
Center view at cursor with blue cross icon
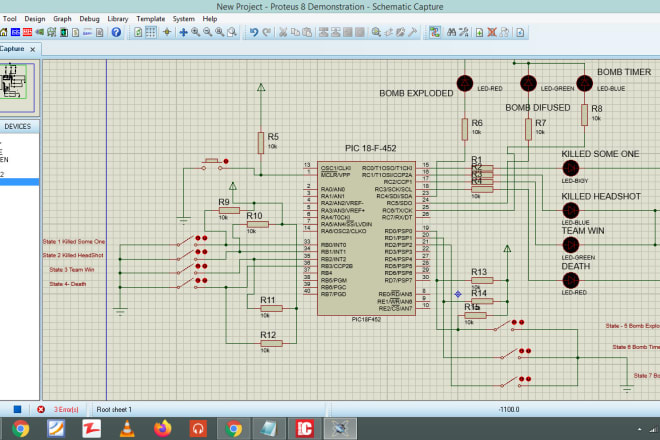click(x=184, y=32)
